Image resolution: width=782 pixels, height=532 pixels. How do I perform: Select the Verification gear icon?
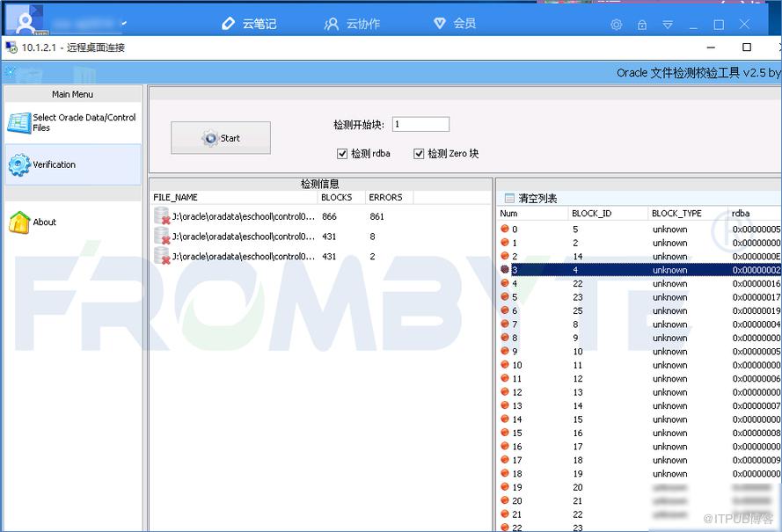pyautogui.click(x=19, y=164)
